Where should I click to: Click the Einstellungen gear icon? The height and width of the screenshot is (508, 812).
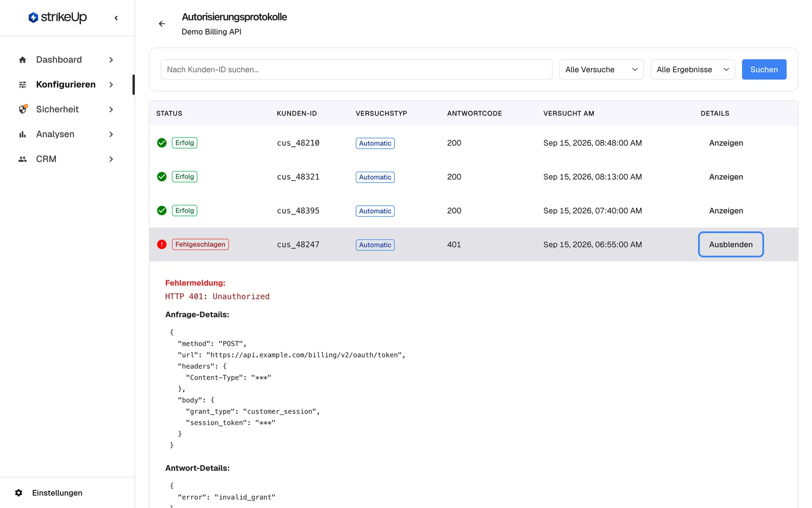click(x=18, y=493)
